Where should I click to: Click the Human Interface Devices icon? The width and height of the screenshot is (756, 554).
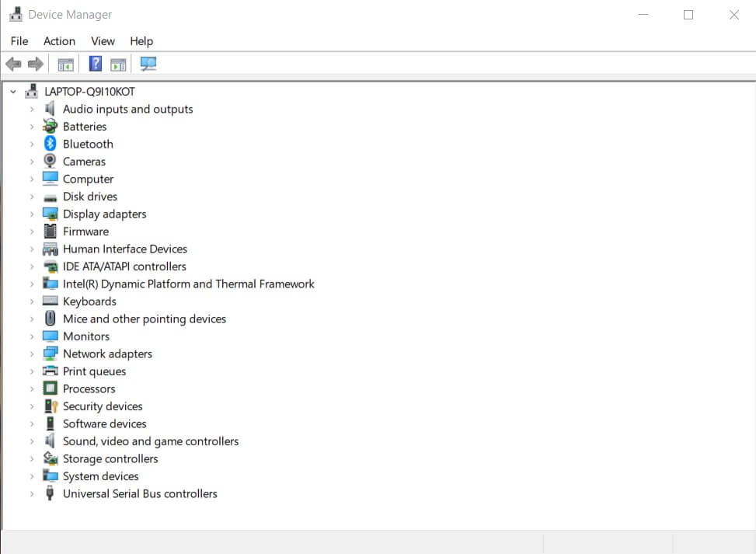pyautogui.click(x=51, y=249)
